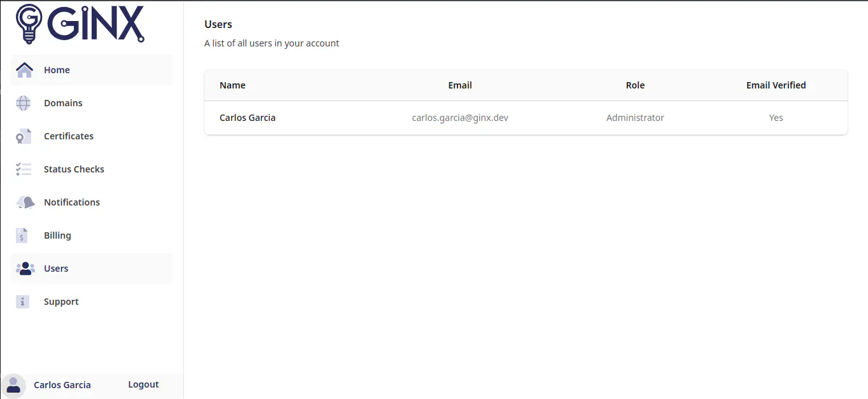Click the Notifications bell icon
This screenshot has width=868, height=399.
coord(25,202)
